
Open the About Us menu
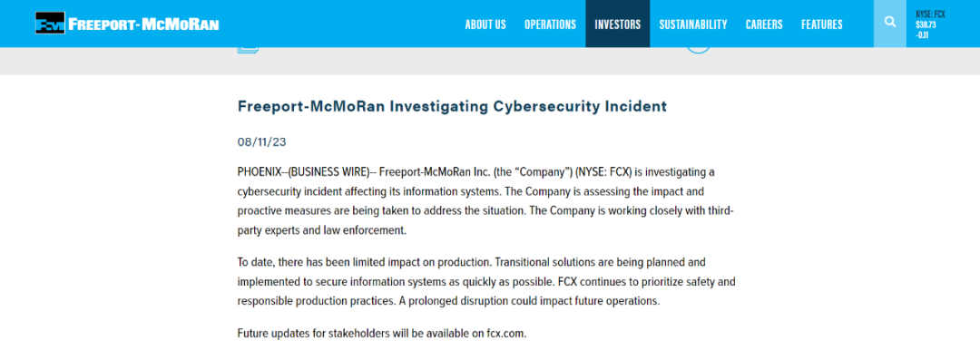[x=485, y=24]
